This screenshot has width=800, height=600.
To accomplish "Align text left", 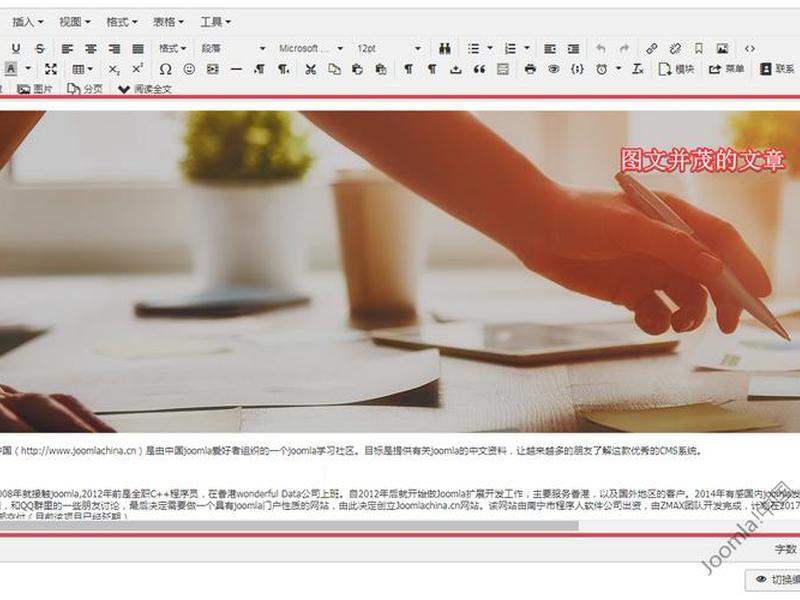I will tap(67, 48).
